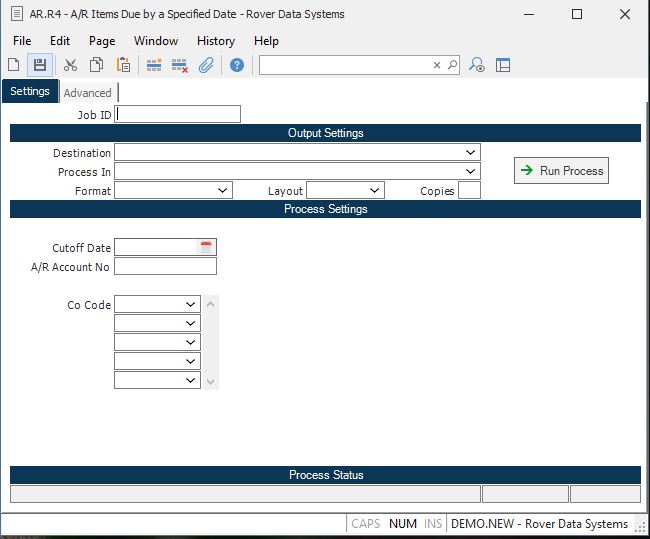Image resolution: width=650 pixels, height=539 pixels.
Task: Expand the first Co Code dropdown
Action: (x=190, y=304)
